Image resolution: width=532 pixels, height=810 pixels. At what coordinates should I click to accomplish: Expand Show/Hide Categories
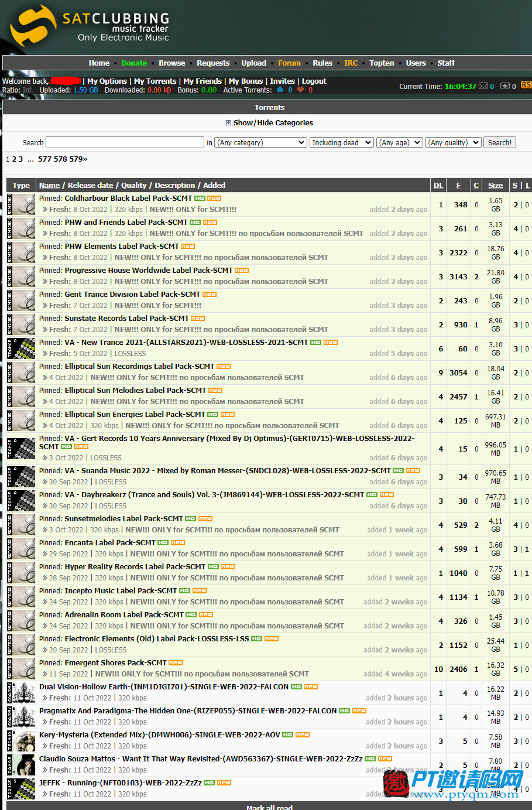pyautogui.click(x=269, y=123)
